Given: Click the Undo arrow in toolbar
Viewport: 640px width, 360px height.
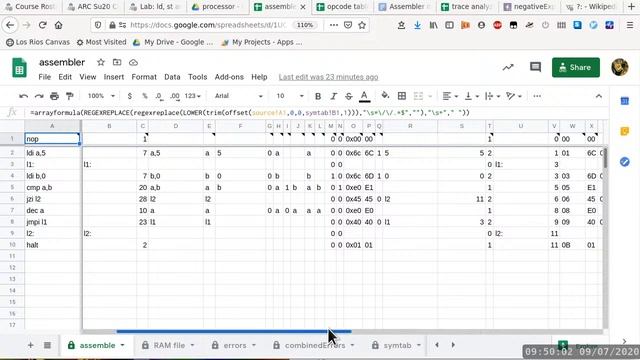Looking at the screenshot, I should [x=23, y=96].
